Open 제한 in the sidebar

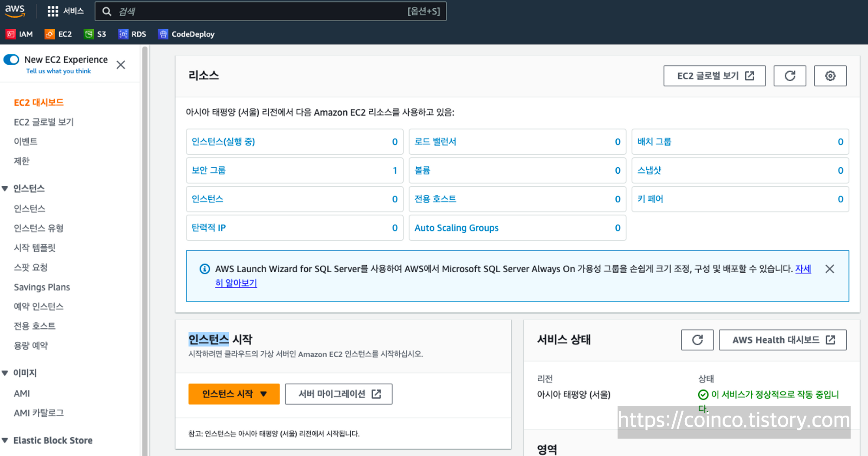pyautogui.click(x=22, y=161)
